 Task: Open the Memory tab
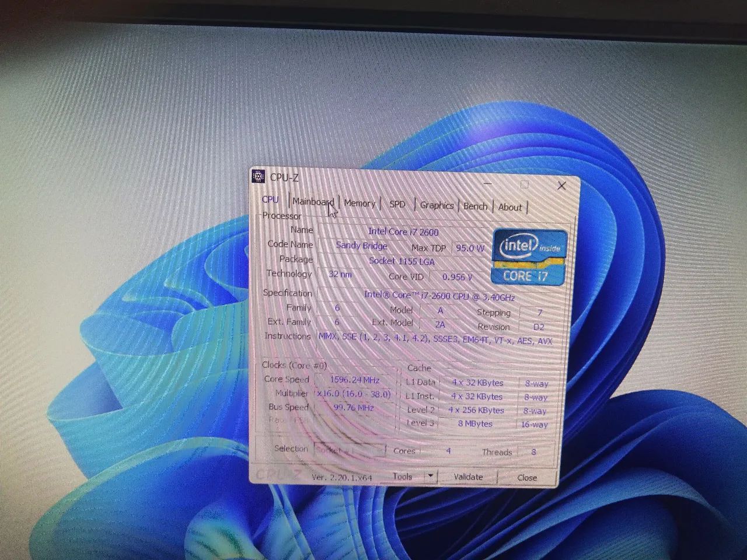(x=359, y=203)
